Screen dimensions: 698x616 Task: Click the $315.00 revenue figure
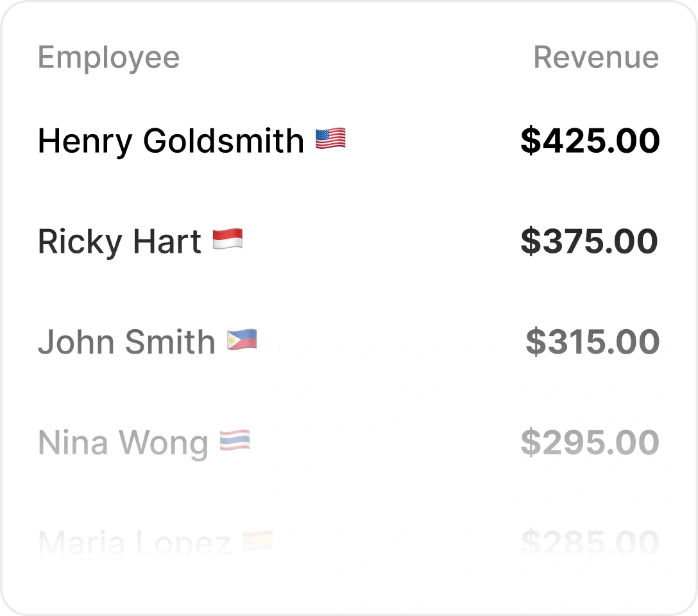pos(592,342)
